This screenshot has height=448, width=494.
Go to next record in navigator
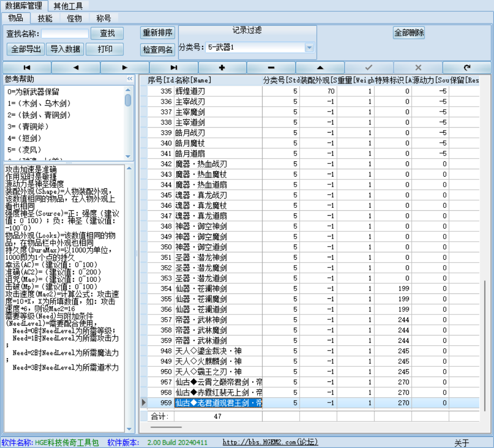click(125, 67)
